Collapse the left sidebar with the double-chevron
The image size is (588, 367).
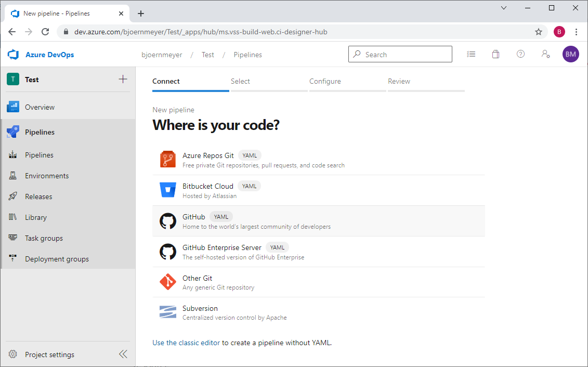(x=123, y=354)
